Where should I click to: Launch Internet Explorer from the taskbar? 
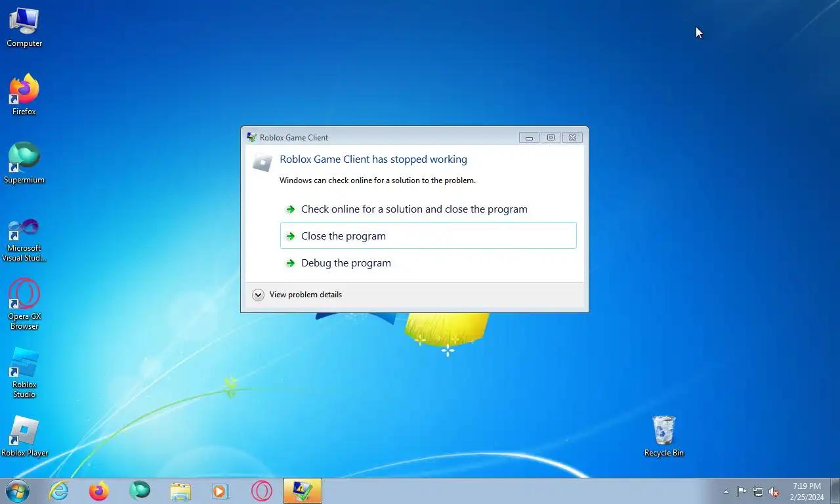tap(59, 491)
